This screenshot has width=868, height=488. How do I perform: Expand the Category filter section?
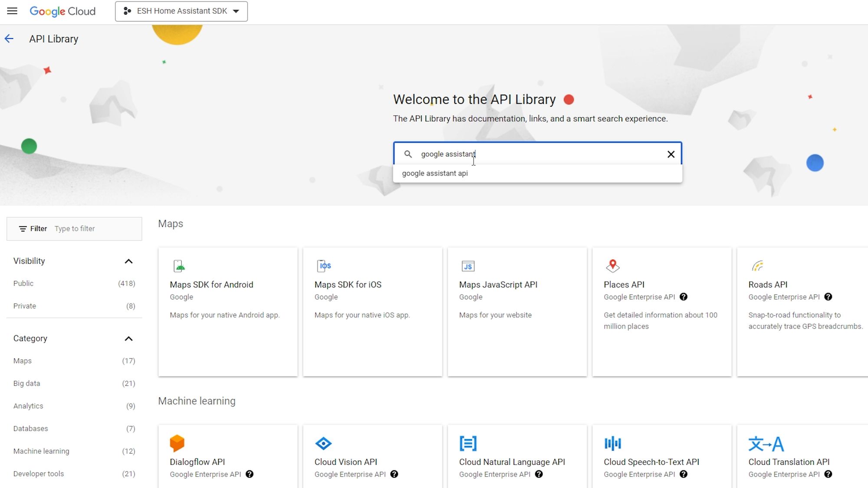pos(128,338)
